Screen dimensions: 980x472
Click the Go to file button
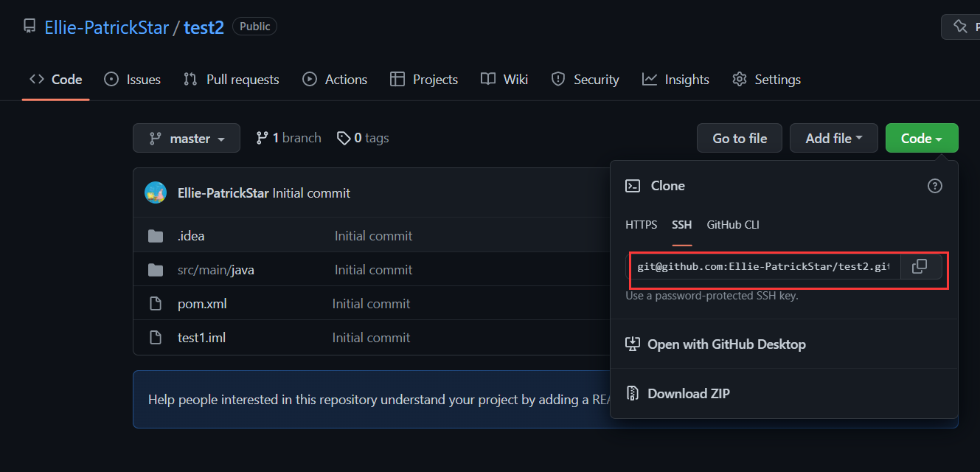(740, 138)
